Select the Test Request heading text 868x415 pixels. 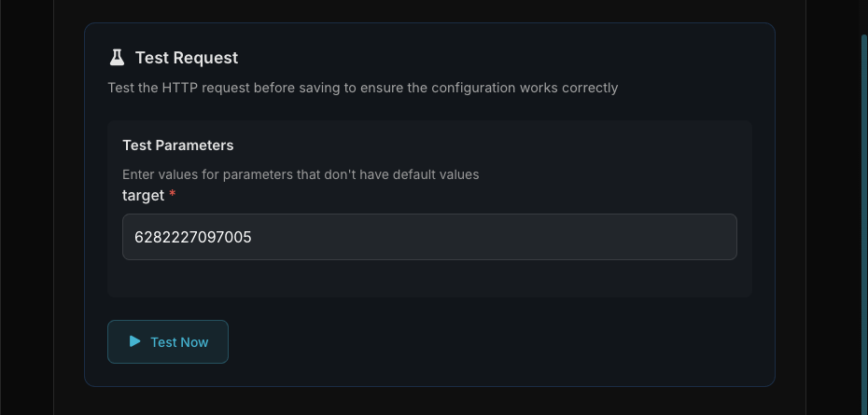(x=187, y=58)
